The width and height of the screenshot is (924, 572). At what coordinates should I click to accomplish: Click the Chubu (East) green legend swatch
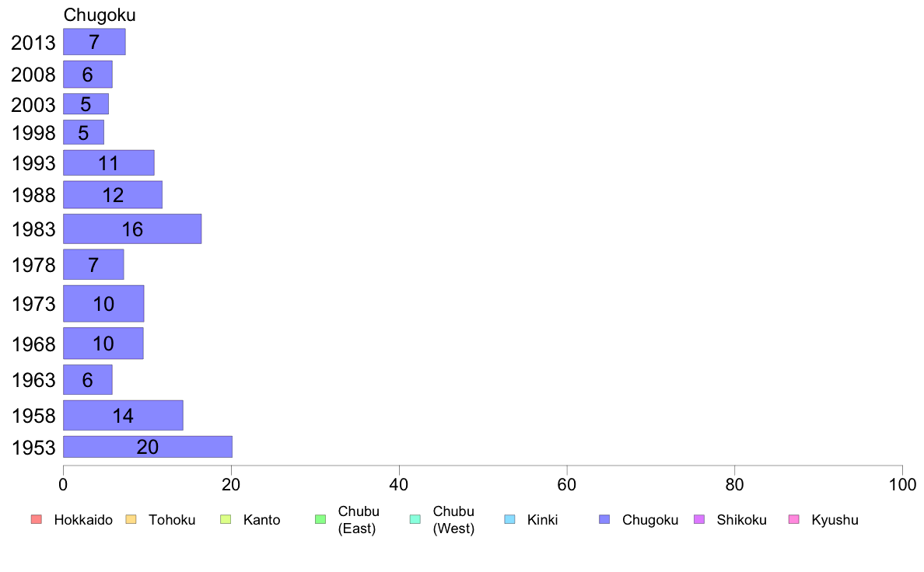[320, 519]
